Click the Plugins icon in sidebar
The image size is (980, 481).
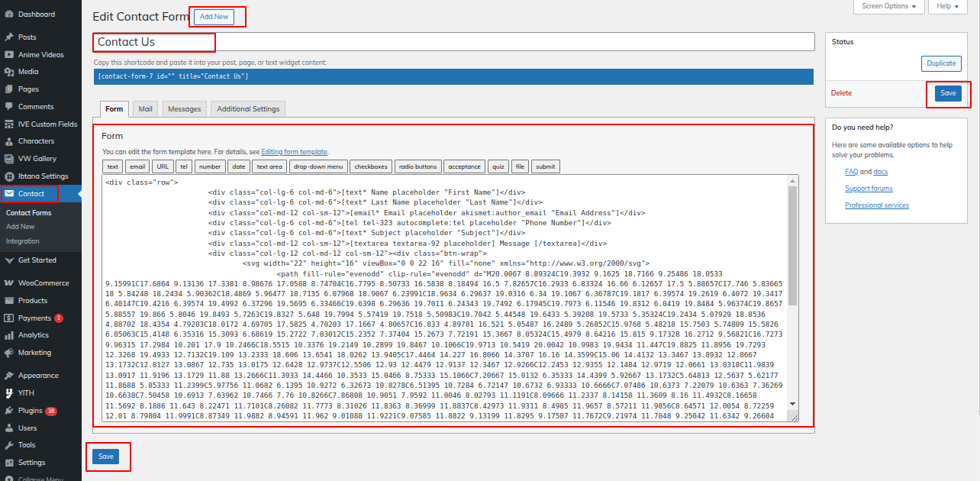(8, 411)
